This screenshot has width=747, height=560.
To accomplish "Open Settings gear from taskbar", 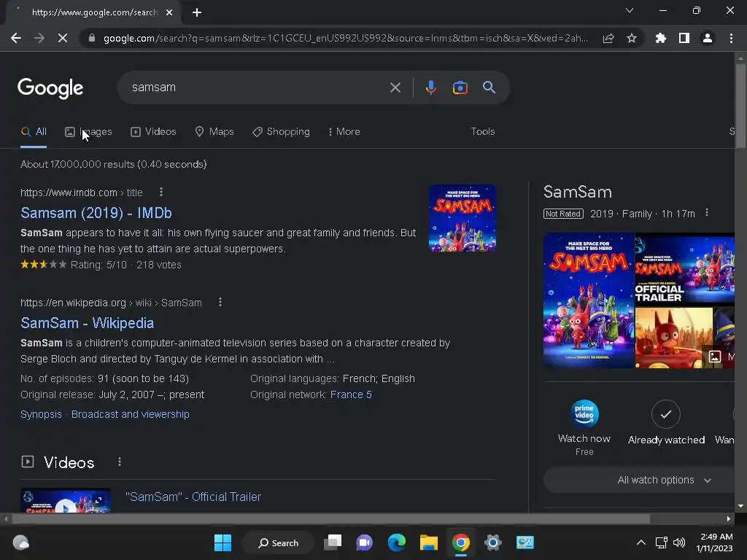I will click(x=492, y=542).
